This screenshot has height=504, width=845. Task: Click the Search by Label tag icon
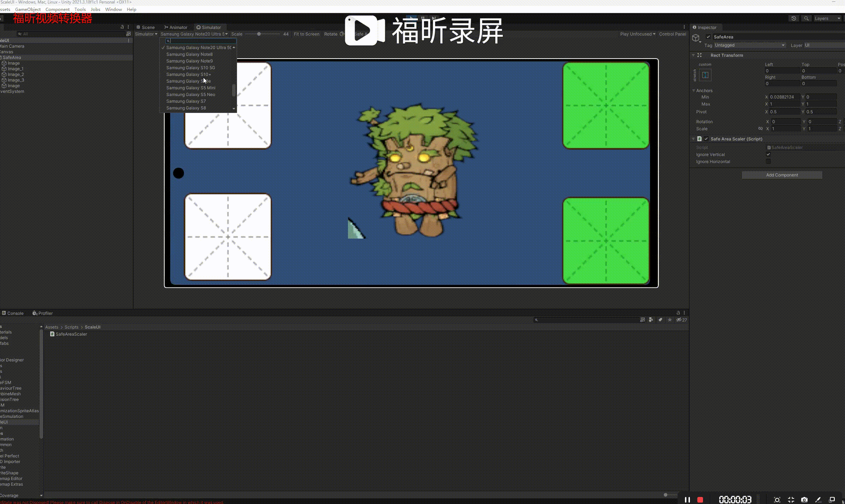(x=660, y=320)
